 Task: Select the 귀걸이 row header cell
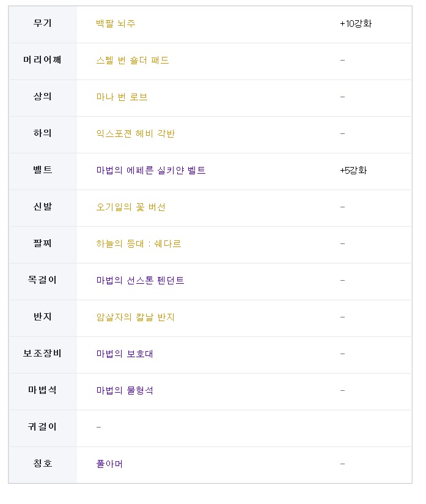(x=43, y=428)
